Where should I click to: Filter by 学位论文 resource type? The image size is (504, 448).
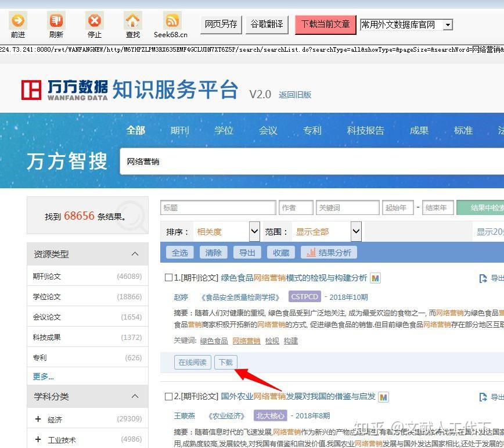[88, 296]
